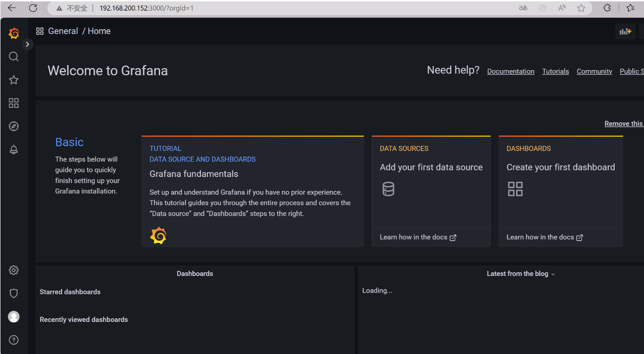
Task: Go back with the browser back arrow
Action: (12, 8)
